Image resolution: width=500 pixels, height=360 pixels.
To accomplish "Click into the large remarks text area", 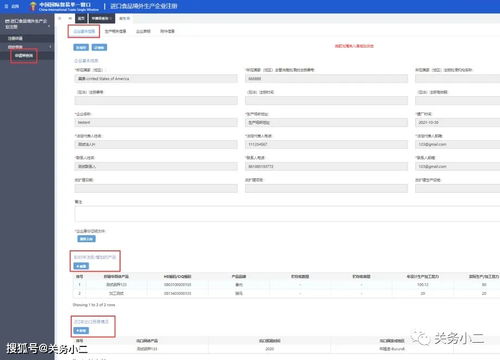I will tap(287, 214).
